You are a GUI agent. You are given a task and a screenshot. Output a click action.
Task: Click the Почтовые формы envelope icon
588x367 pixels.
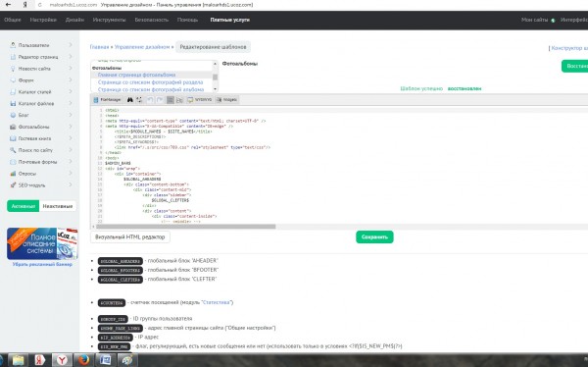[13, 162]
